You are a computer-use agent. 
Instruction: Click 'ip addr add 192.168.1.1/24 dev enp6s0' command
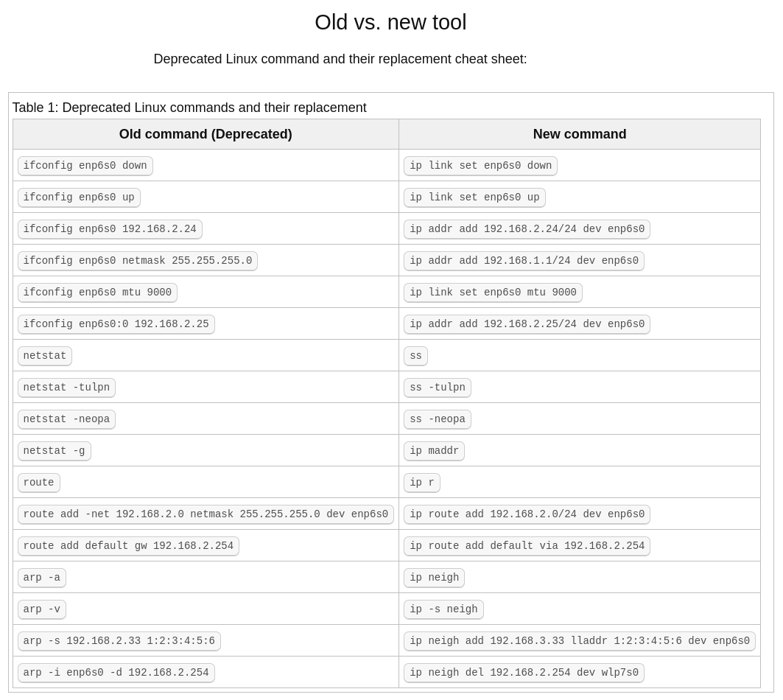(524, 261)
